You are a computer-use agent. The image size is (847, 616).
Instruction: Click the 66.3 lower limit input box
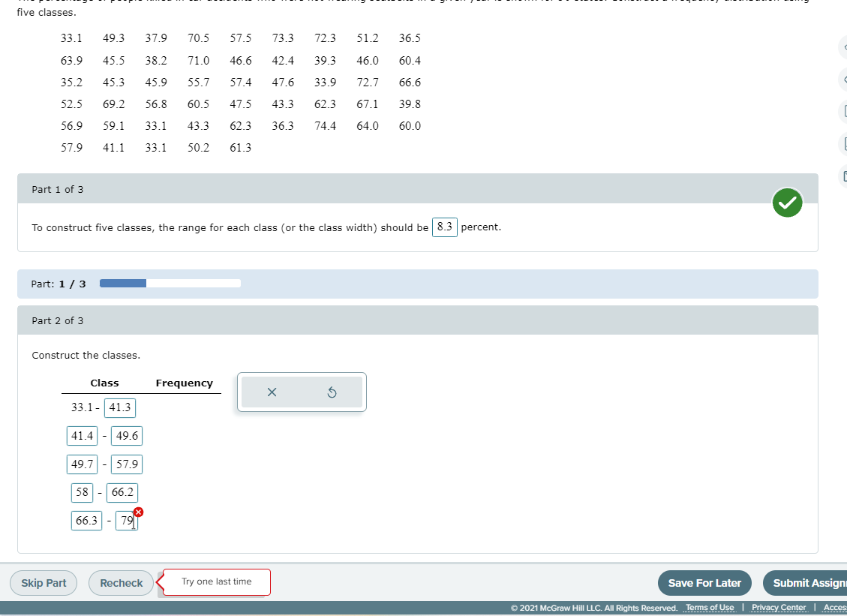point(86,520)
